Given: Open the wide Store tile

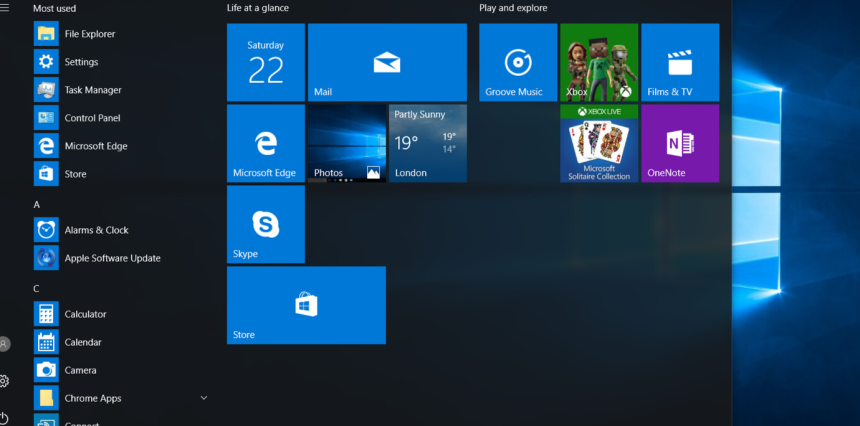Looking at the screenshot, I should 306,305.
